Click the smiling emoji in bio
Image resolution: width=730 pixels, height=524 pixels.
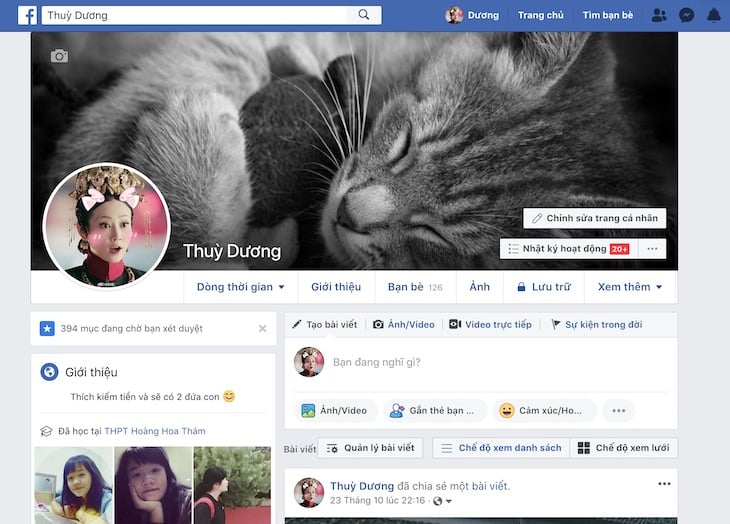pyautogui.click(x=229, y=396)
